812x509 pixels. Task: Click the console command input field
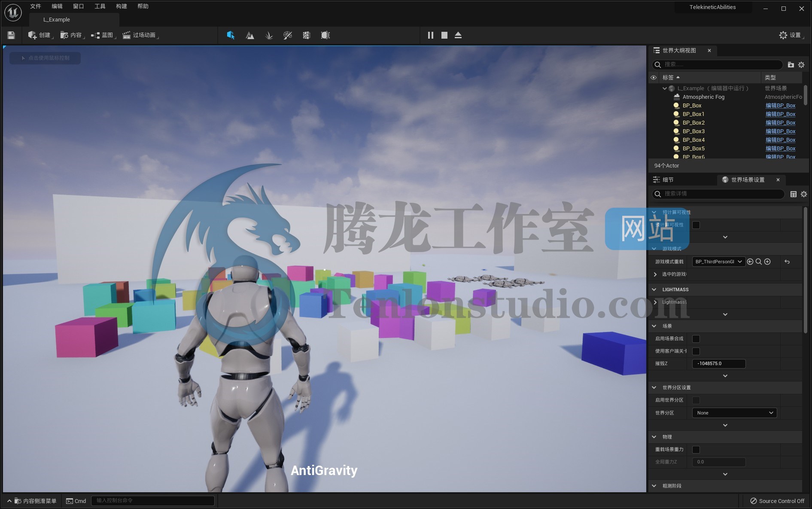coord(152,501)
